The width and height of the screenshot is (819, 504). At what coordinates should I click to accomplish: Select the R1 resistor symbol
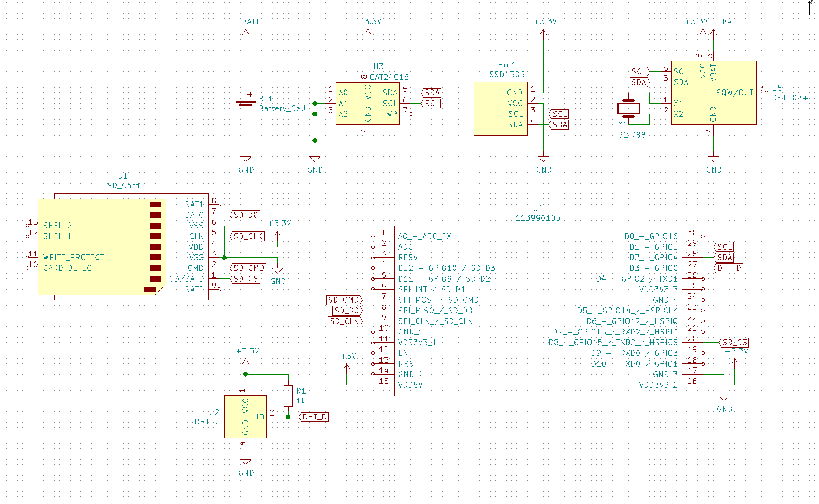(288, 396)
